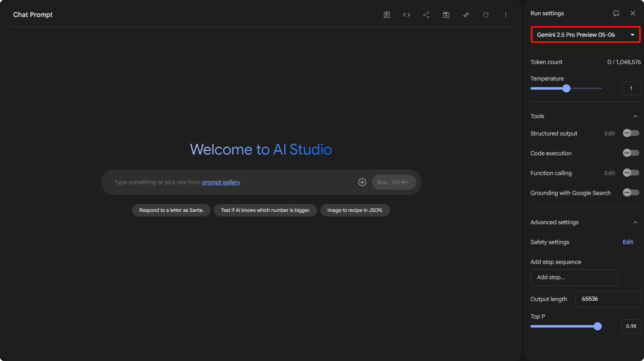Select 'Image to recipe in JSON' suggestion
Screen dimensions: 644x361
(355, 210)
